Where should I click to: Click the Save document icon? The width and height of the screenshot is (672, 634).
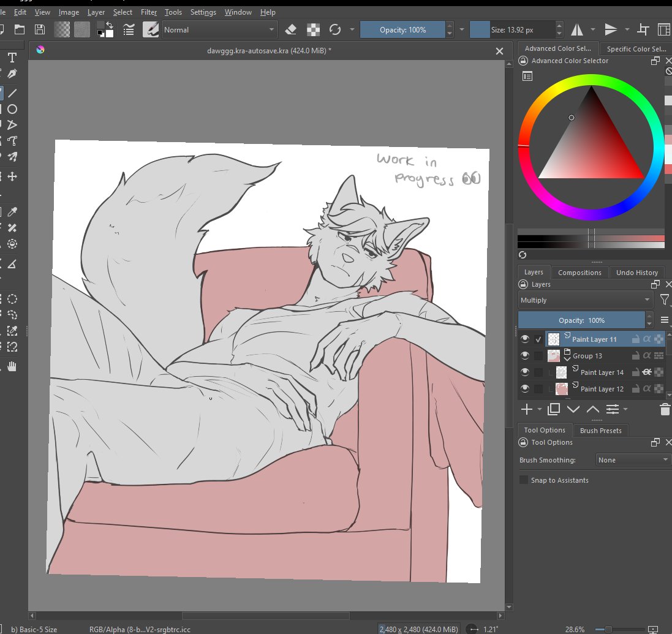(x=39, y=29)
